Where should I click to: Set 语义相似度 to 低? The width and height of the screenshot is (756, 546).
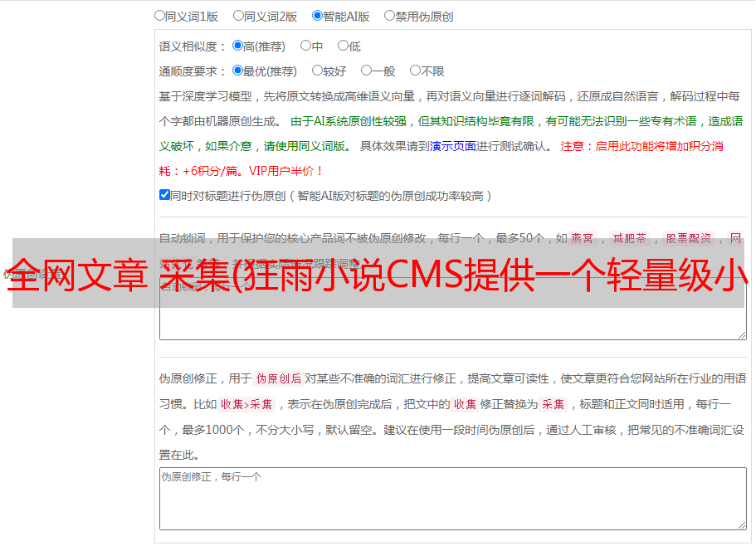click(x=343, y=46)
